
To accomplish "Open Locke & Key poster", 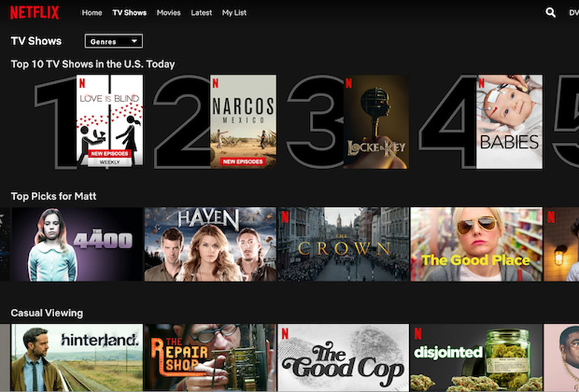I will pos(376,121).
